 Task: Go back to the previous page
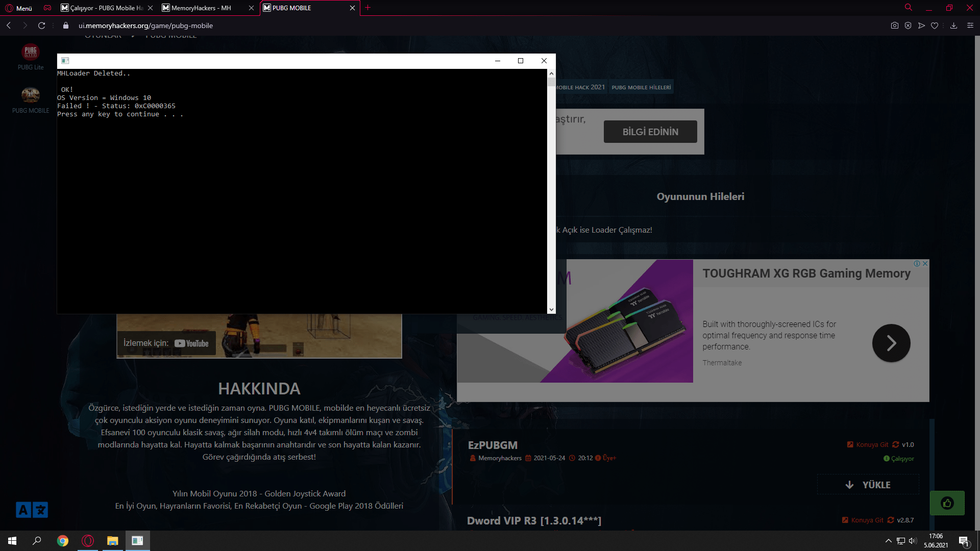tap(9, 26)
